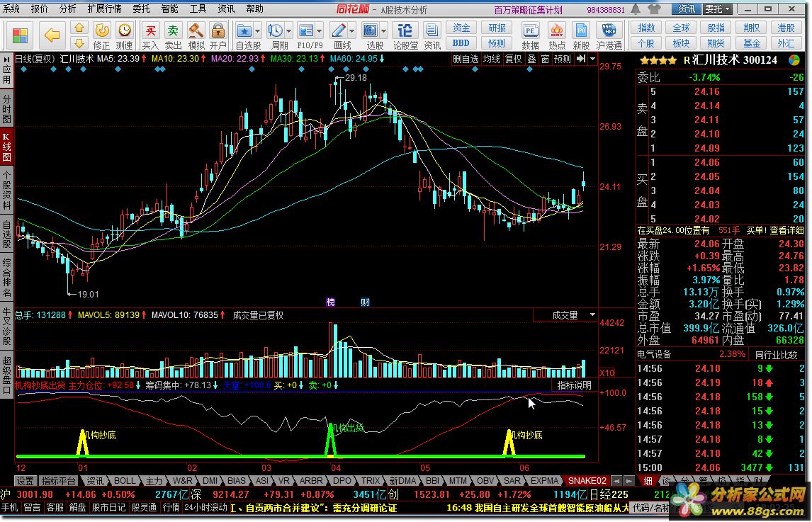The height and width of the screenshot is (522, 812).
Task: Click the blue 榜 marker below the chart
Action: (330, 302)
